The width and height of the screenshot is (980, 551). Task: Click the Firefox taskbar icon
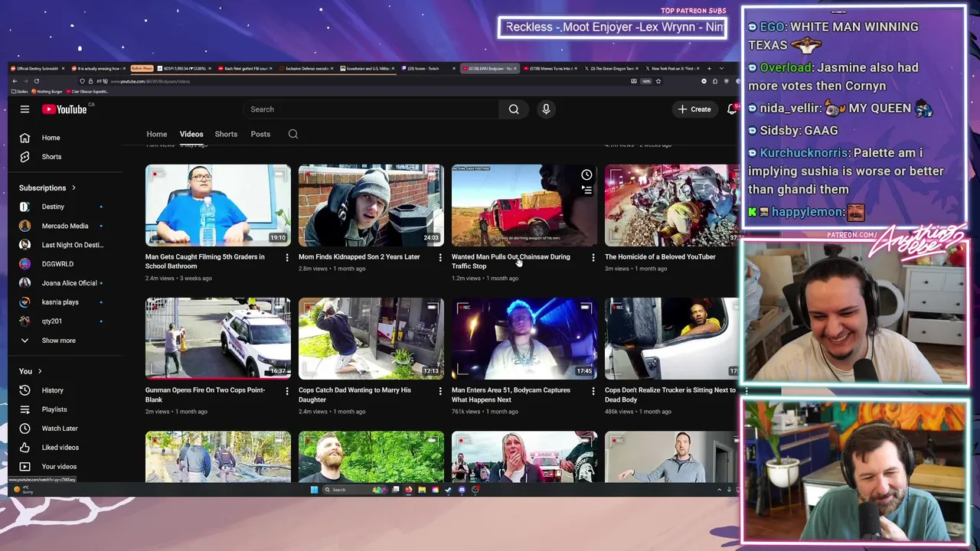[409, 490]
